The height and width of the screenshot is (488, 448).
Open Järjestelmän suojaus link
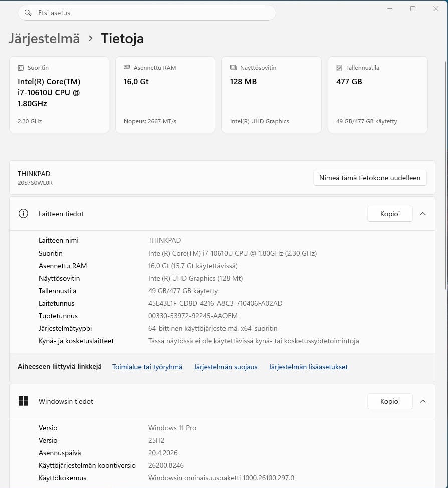pos(226,367)
